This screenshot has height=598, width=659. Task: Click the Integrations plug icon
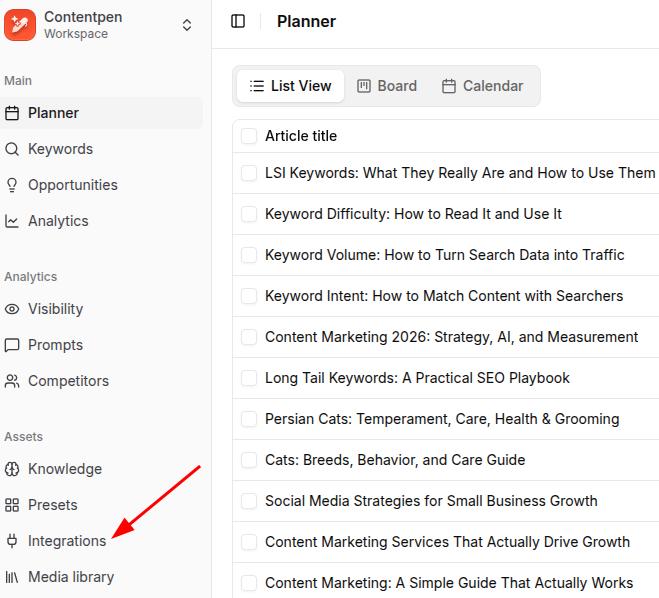12,541
